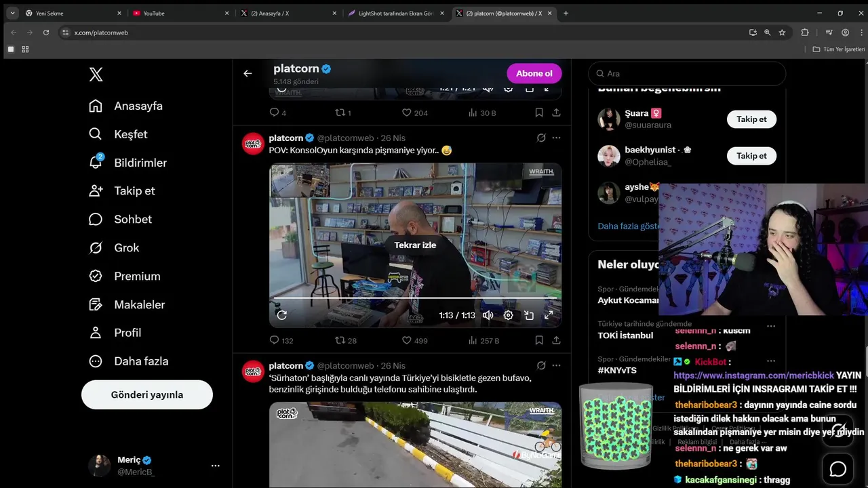868x488 pixels.
Task: Open the TOKİ İstanbul trend
Action: click(625, 335)
